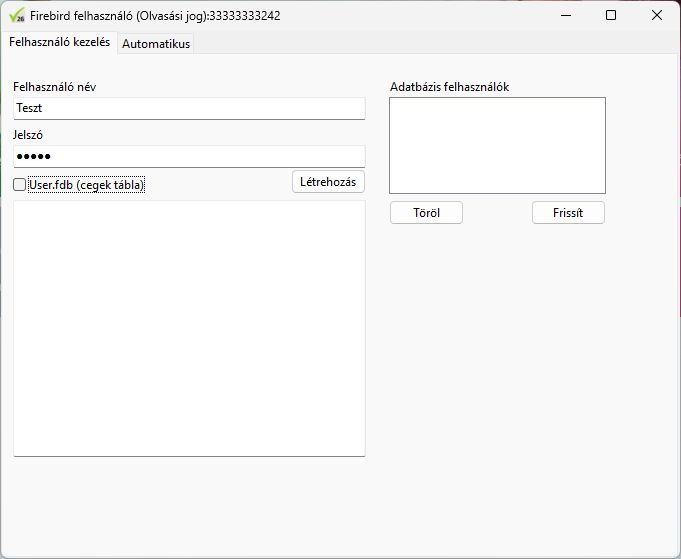Screen dimensions: 681x559
Task: Click the "Jelszó" label
Action: (x=28, y=135)
